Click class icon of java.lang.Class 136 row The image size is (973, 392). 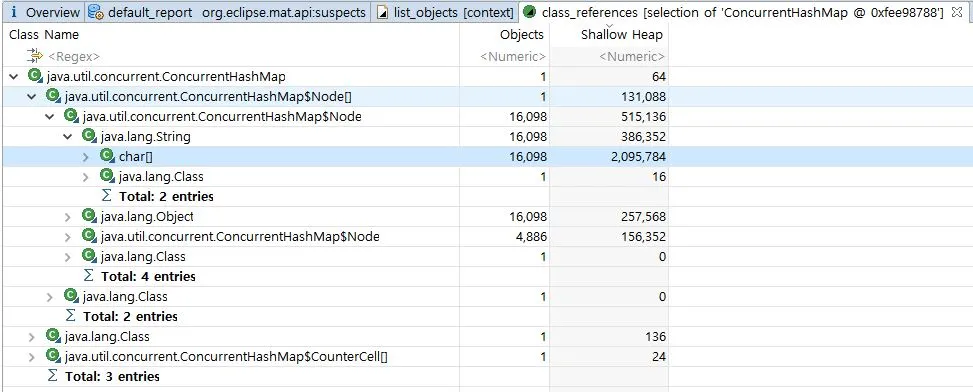53,336
